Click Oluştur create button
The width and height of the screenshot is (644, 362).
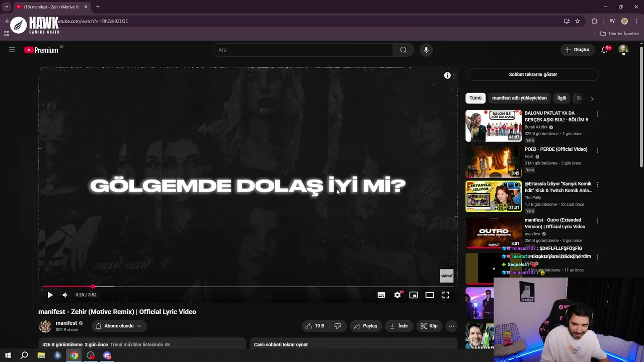click(577, 50)
